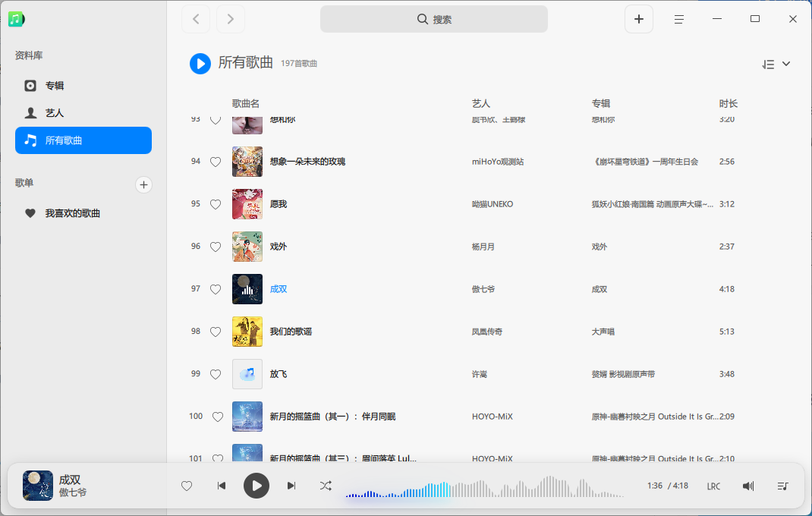Favorite song 100 新月的摇篮曲 (其一)
Viewport: 812px width, 516px height.
[x=218, y=417]
